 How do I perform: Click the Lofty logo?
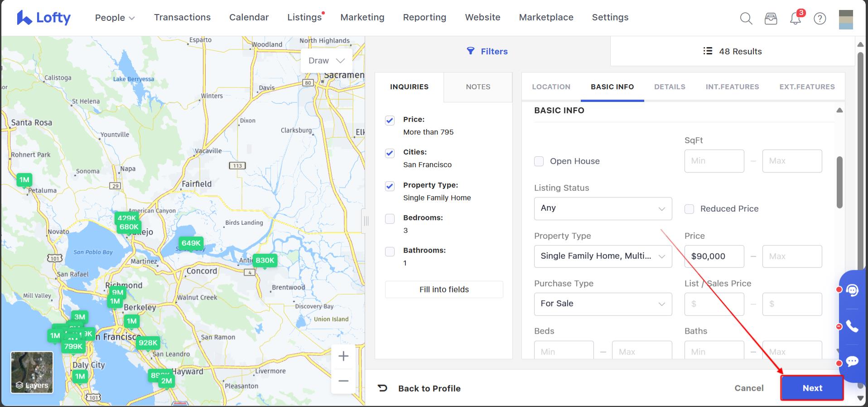click(x=43, y=18)
